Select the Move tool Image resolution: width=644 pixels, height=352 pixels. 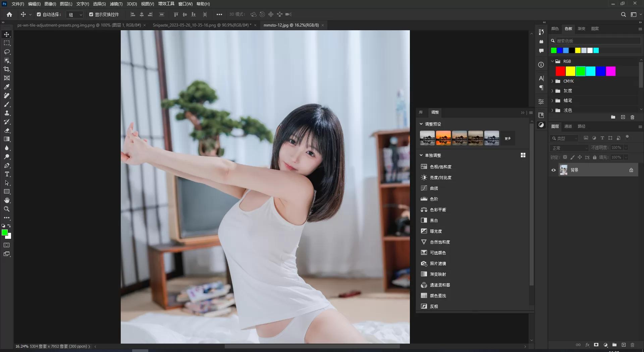(x=7, y=34)
